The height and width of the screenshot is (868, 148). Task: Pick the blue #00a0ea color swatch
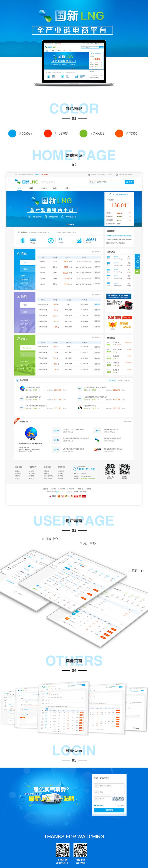point(12,133)
